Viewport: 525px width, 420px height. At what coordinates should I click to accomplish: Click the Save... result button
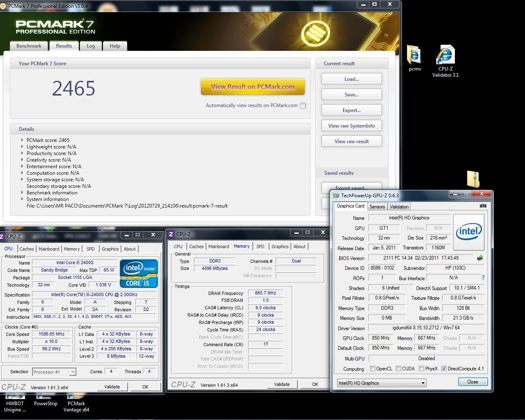pos(352,95)
